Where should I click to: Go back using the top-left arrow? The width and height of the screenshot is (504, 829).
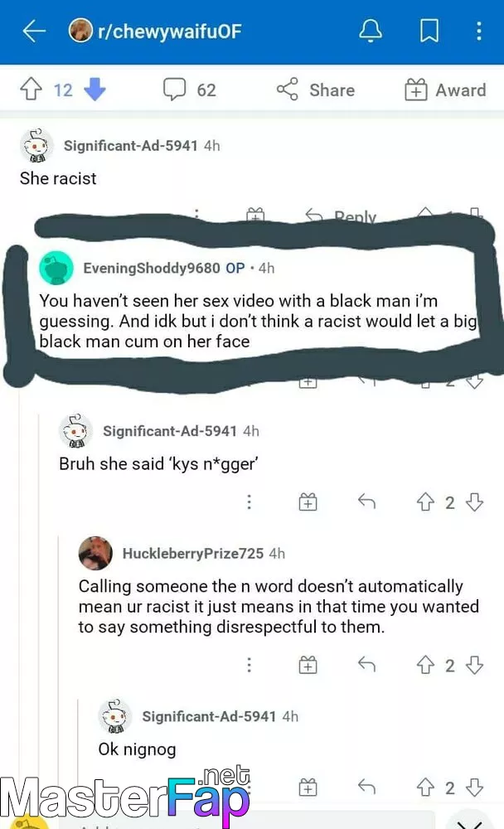click(x=34, y=32)
